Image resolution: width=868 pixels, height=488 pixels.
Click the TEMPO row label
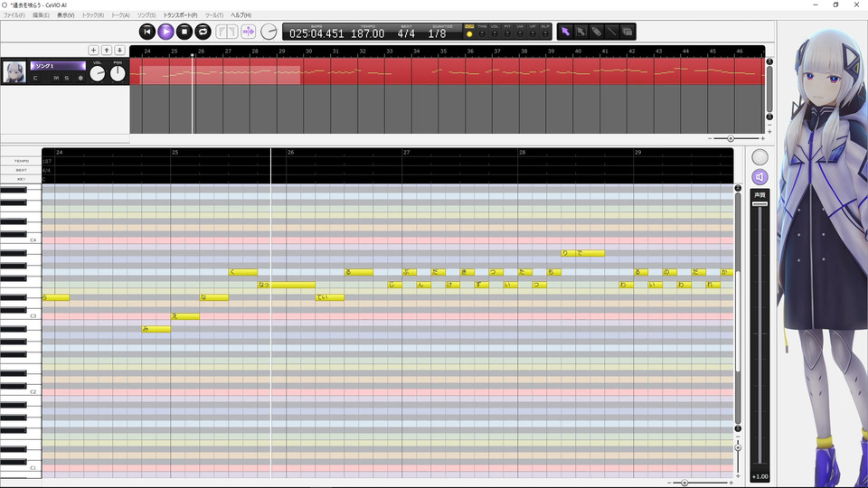click(x=21, y=161)
